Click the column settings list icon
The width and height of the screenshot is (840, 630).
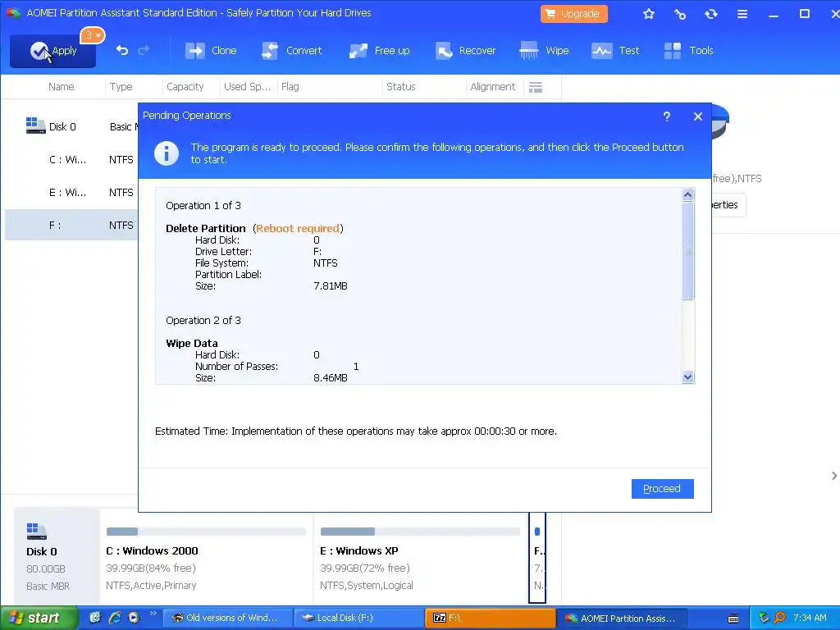click(x=536, y=87)
